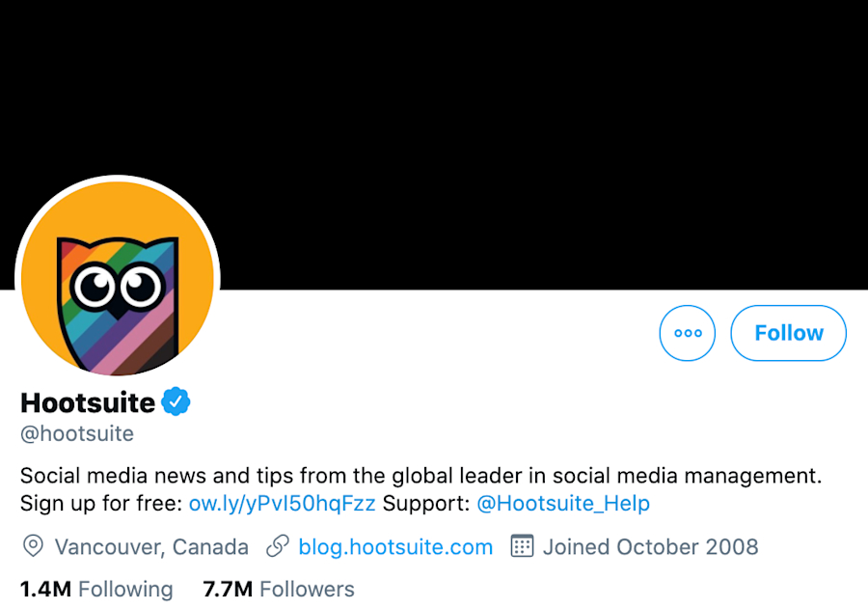Viewport: 868px width, 608px height.
Task: Click the Vancouver, Canada location text
Action: pyautogui.click(x=152, y=546)
